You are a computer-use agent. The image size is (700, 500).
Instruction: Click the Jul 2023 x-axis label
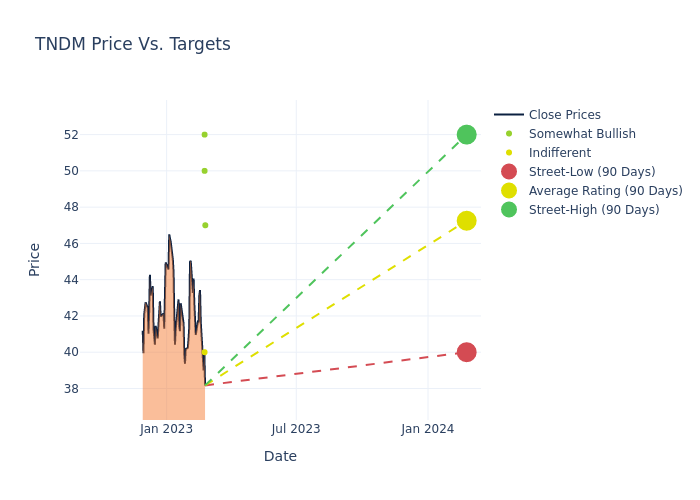point(296,429)
